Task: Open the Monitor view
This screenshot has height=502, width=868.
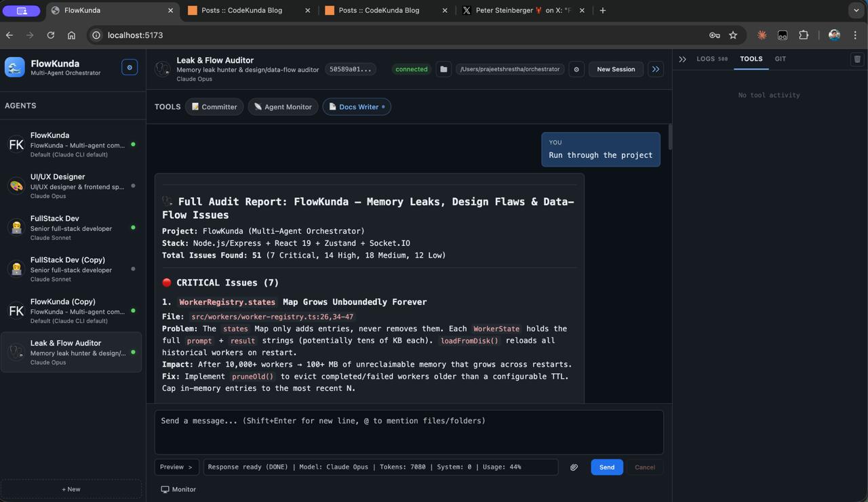Action: click(178, 488)
